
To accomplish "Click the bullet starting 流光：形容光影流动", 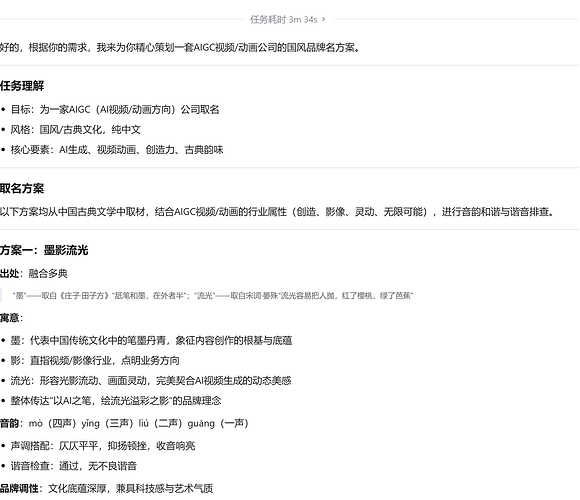I will coord(151,381).
